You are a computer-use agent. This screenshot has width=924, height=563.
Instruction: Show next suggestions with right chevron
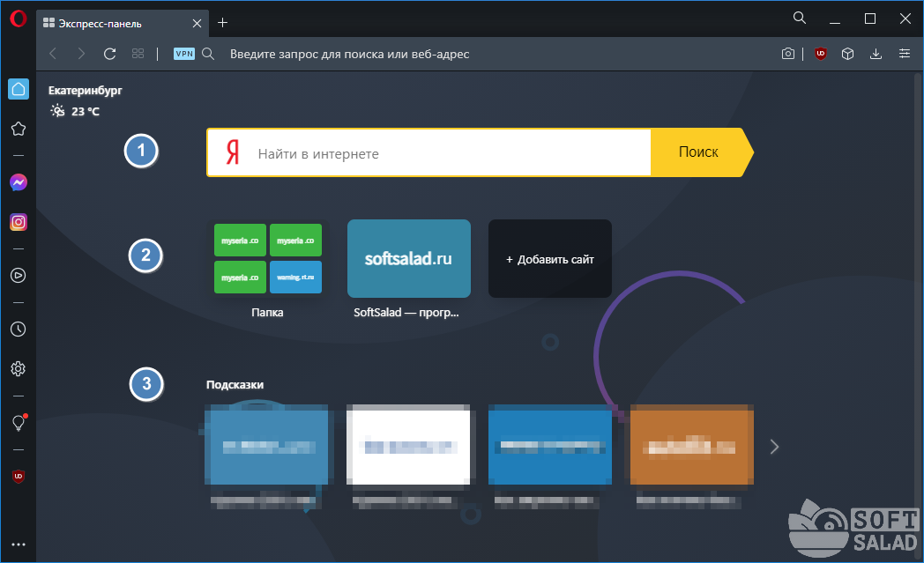click(774, 447)
